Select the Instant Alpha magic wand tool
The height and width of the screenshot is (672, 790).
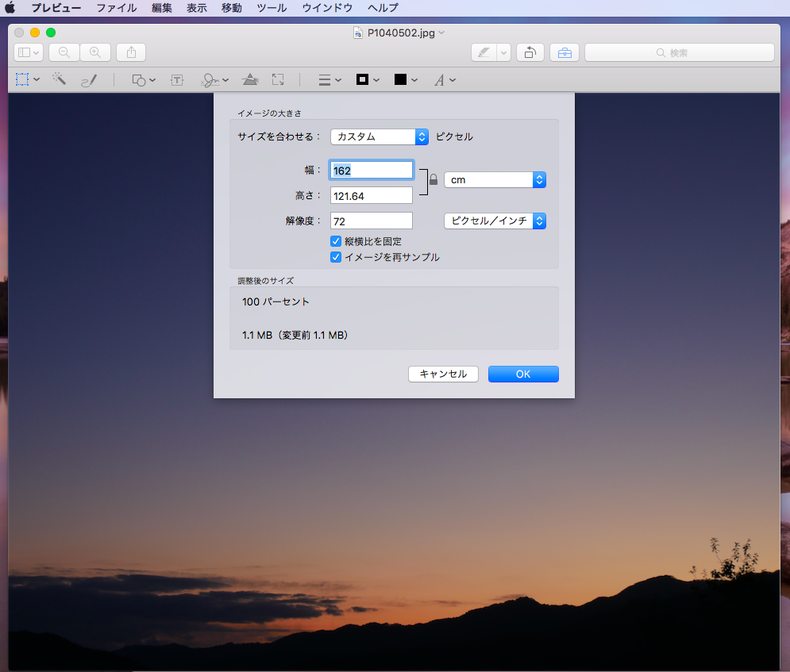pos(59,79)
